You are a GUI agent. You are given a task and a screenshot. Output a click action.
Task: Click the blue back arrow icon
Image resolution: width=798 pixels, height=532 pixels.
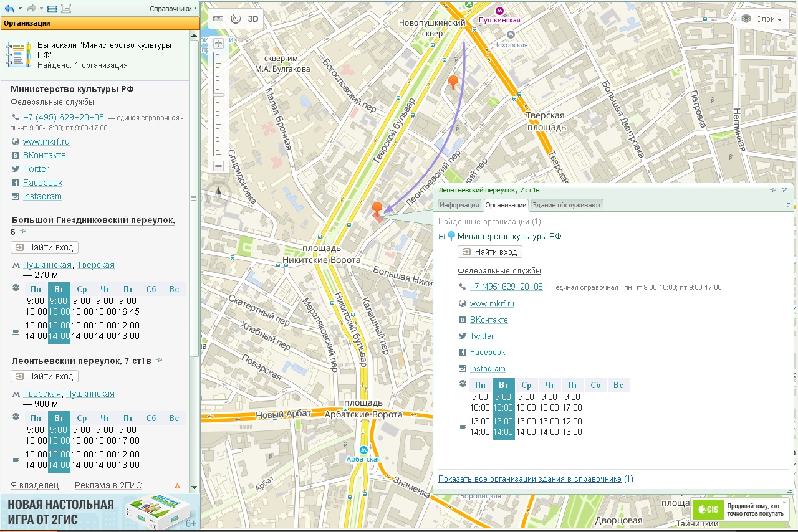point(9,8)
